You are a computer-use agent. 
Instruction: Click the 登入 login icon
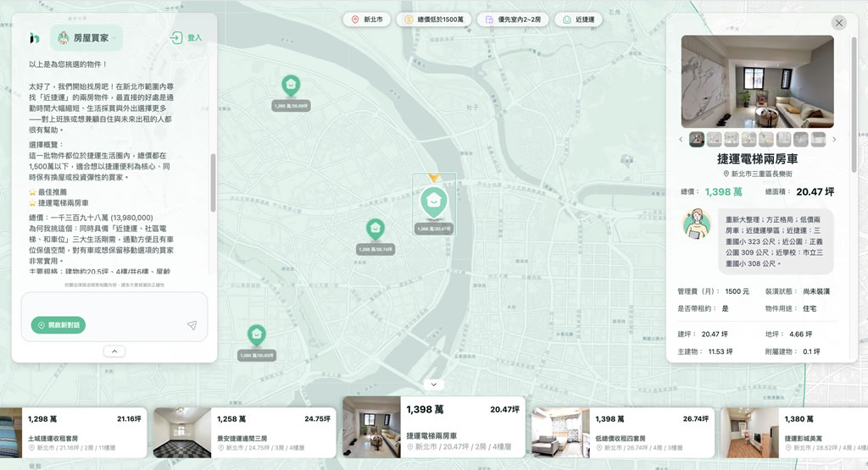176,38
